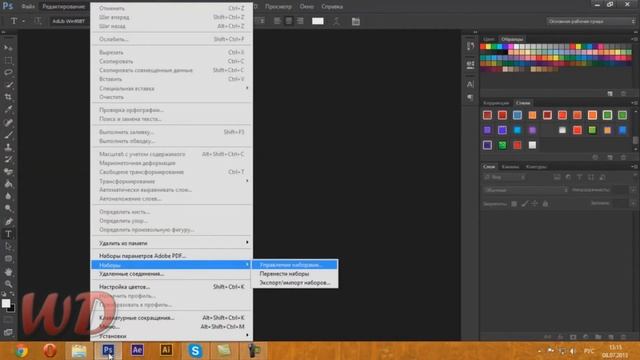This screenshot has height=360, width=640.
Task: Choose "Настройка цветов..." menu item
Action: (x=171, y=287)
